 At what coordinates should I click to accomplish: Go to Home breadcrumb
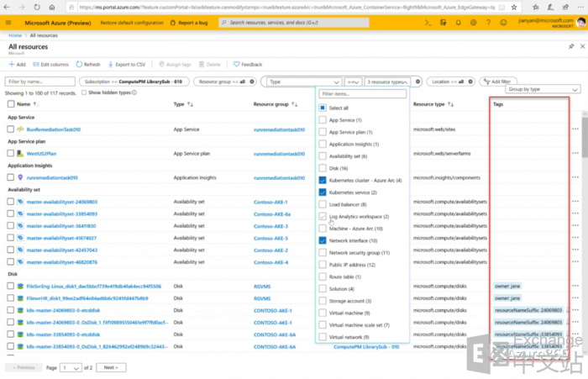click(14, 36)
